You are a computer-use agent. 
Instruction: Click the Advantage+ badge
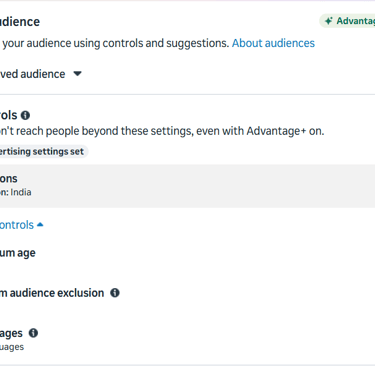coord(348,21)
